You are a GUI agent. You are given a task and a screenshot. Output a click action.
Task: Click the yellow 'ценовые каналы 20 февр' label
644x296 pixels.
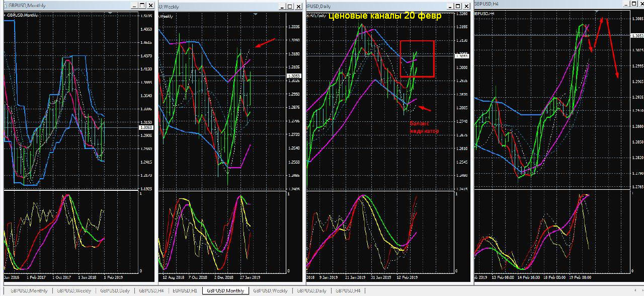coord(385,16)
